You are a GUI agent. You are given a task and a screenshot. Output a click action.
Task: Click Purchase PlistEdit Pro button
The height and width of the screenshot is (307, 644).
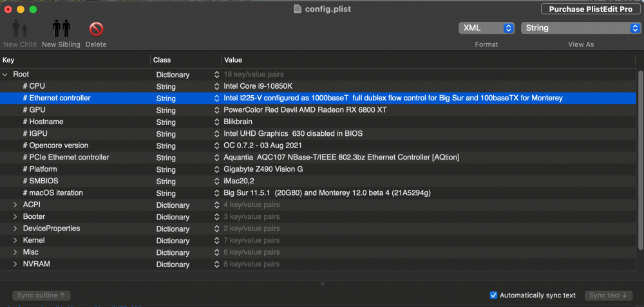(x=589, y=9)
